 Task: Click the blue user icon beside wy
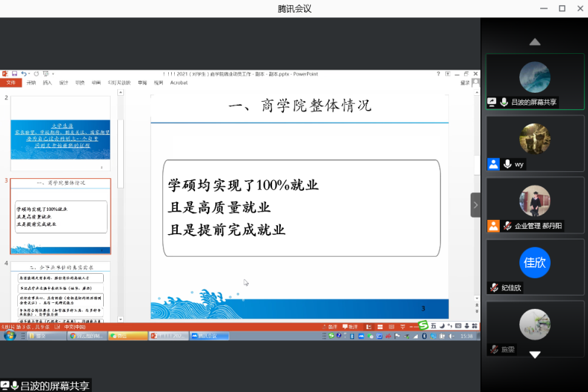pos(493,164)
